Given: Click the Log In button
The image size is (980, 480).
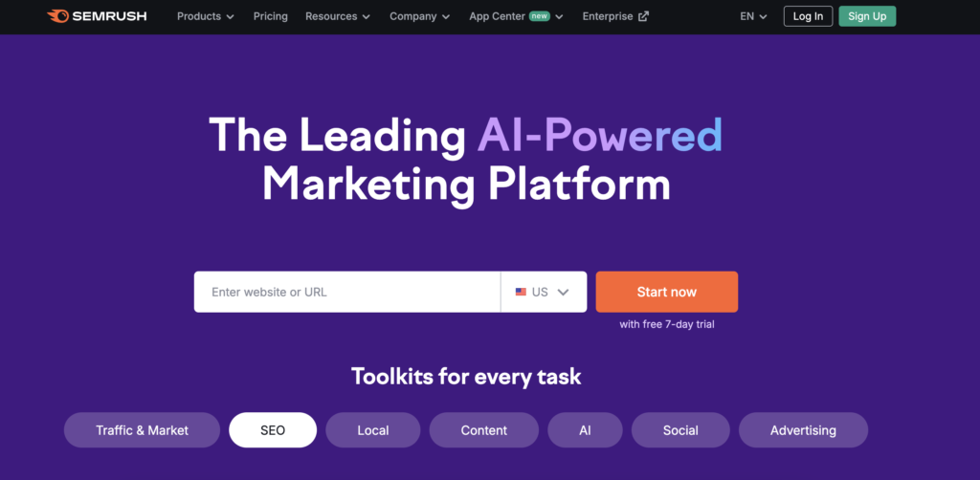Looking at the screenshot, I should point(808,16).
